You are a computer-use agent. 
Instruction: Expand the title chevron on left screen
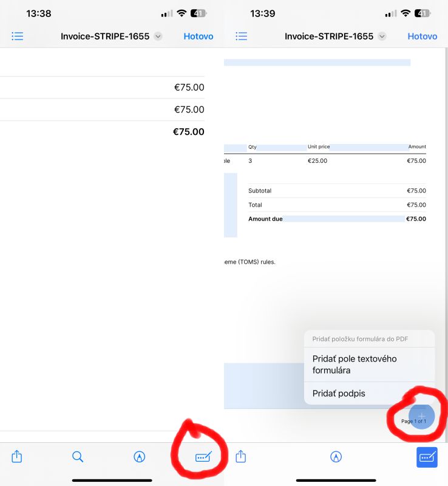point(158,36)
